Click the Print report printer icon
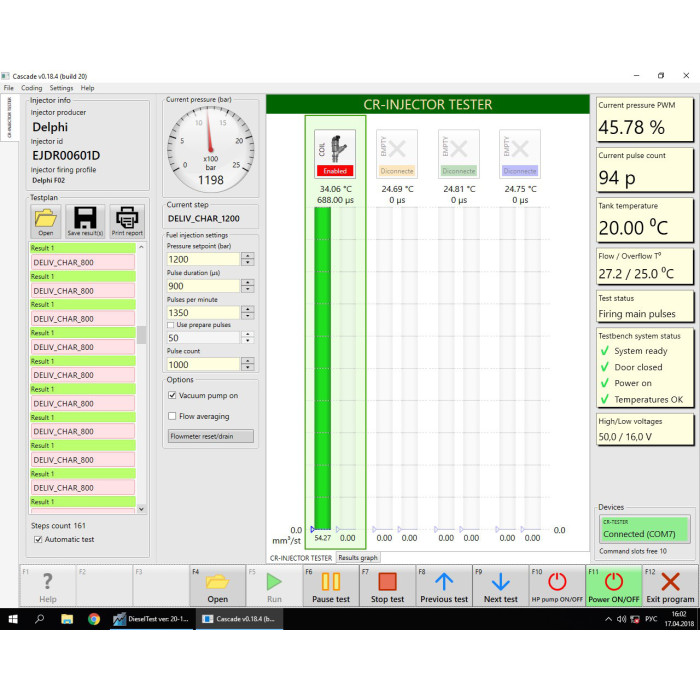700x700 pixels. (127, 220)
